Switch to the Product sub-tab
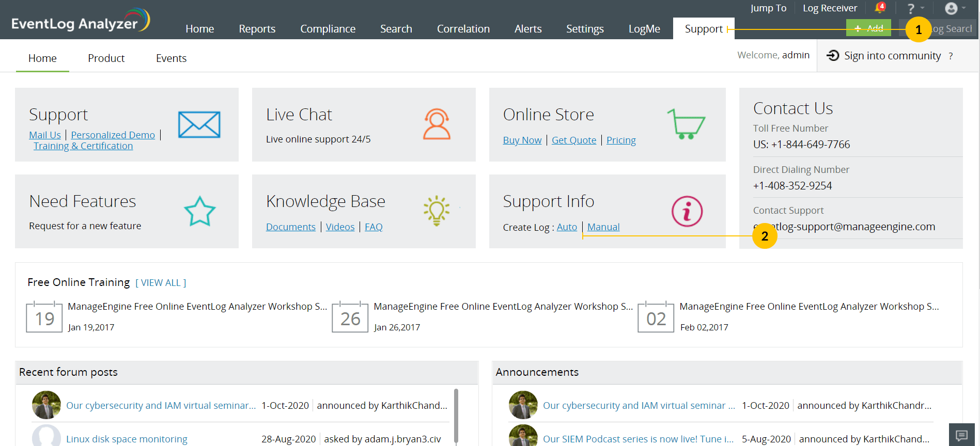The image size is (980, 446). pos(106,58)
